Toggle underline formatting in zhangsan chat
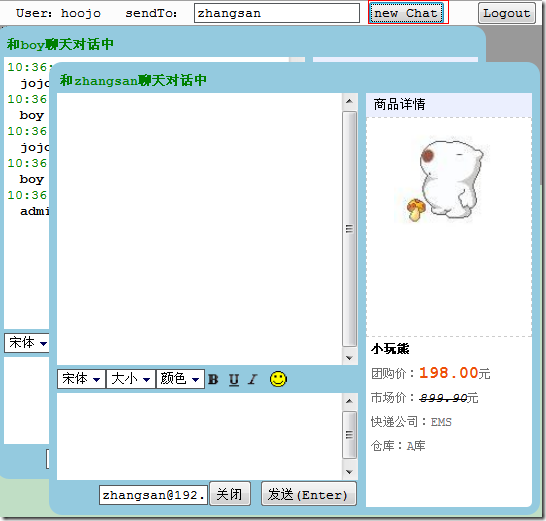This screenshot has height=521, width=546. coord(234,379)
